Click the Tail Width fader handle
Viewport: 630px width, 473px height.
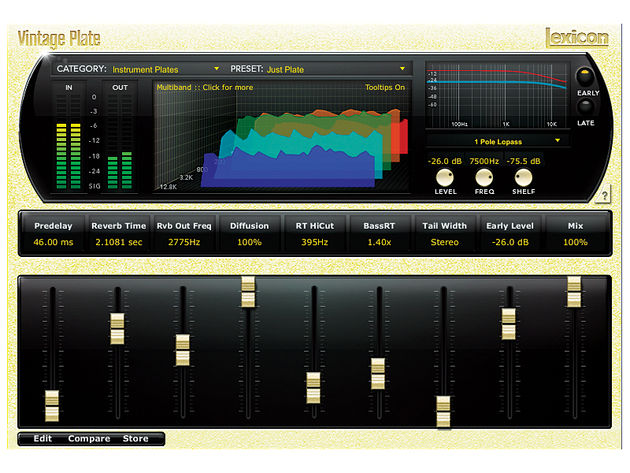(444, 412)
